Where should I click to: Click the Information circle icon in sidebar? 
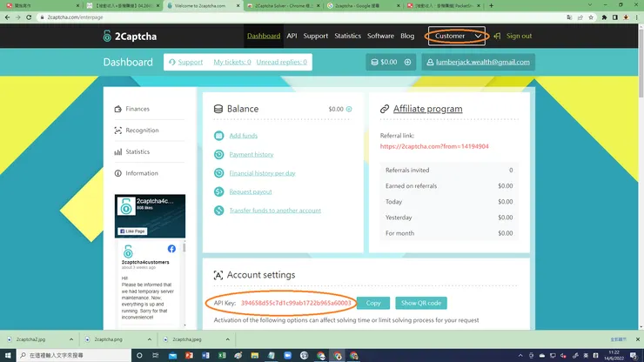click(x=117, y=173)
